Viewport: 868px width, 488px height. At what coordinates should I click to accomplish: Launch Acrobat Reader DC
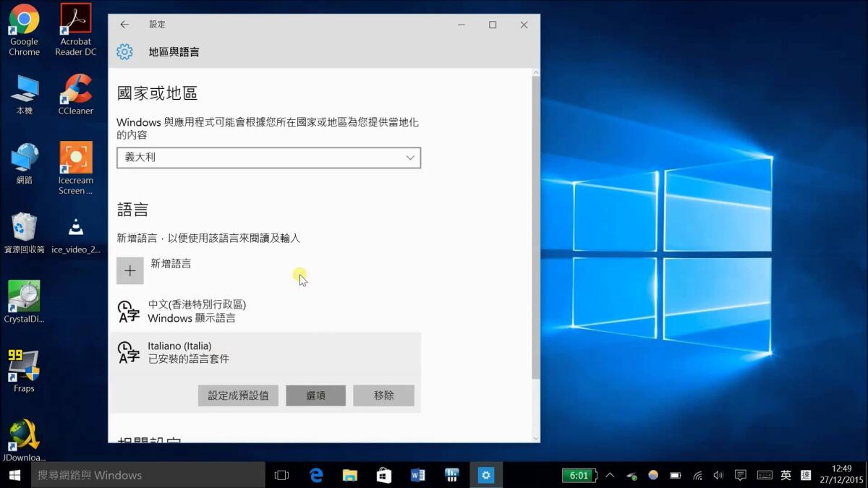[x=75, y=22]
